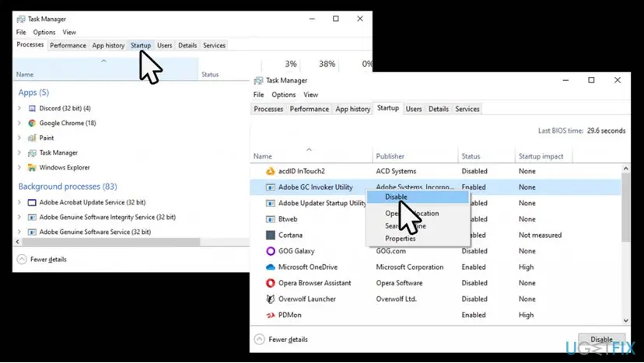Sort by Startup impact column header
644x363 pixels.
[x=543, y=156]
